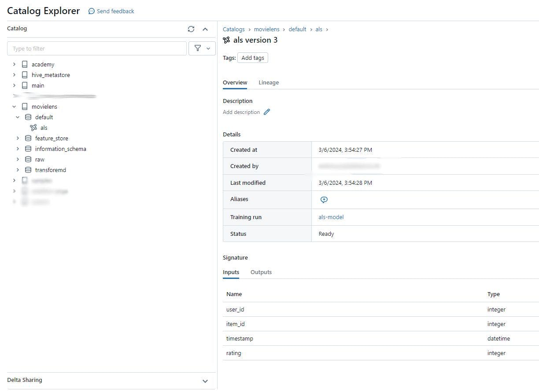Viewport: 539px width, 392px height.
Task: Open the als-model training run link
Action: click(331, 217)
